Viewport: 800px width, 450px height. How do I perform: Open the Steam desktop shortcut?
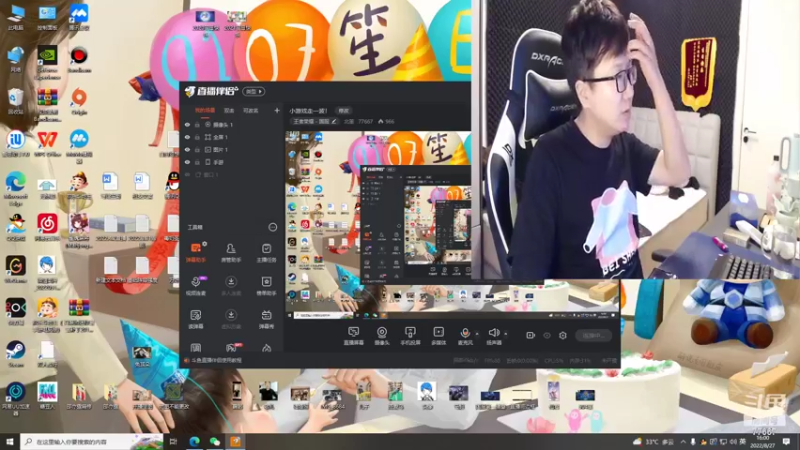tap(16, 354)
